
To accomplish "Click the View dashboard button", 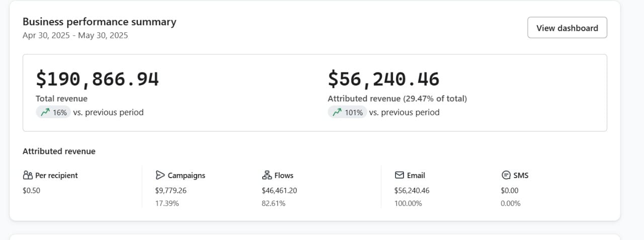I will 567,28.
